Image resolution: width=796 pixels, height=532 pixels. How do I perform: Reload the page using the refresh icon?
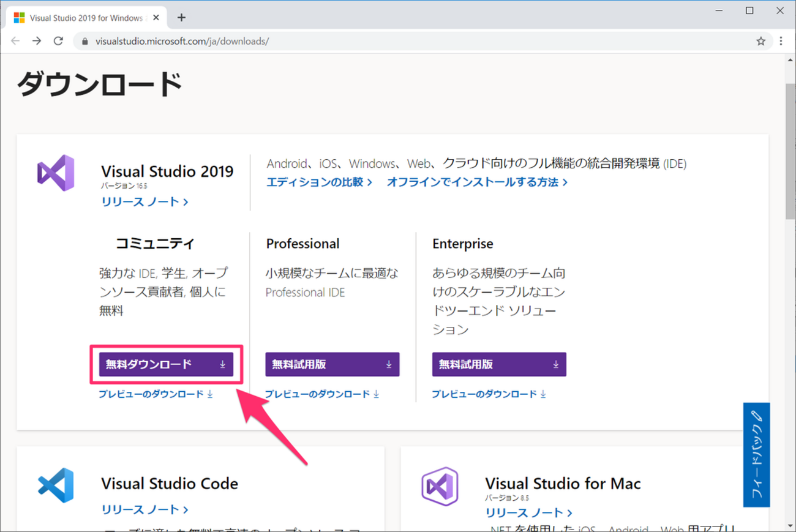pyautogui.click(x=58, y=42)
